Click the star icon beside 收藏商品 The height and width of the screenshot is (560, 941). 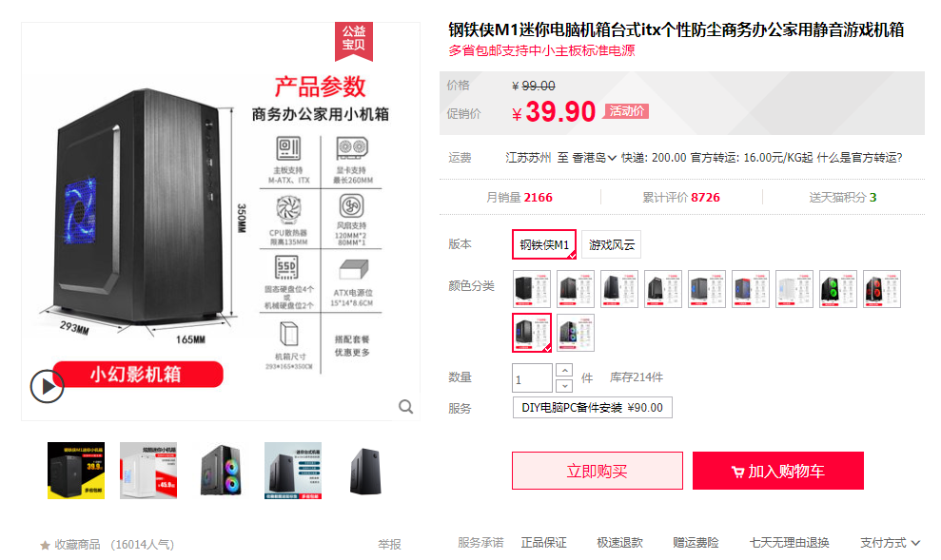point(45,545)
